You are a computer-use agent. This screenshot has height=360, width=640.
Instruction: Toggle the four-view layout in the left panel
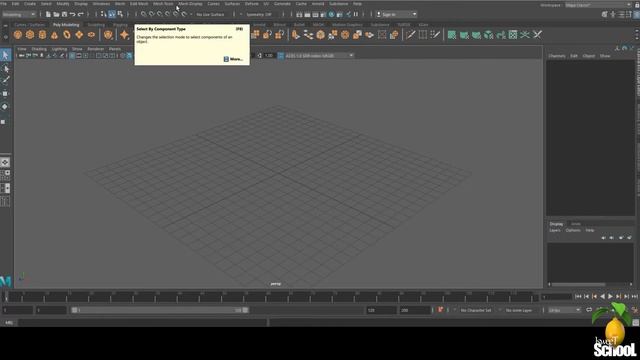[x=5, y=175]
